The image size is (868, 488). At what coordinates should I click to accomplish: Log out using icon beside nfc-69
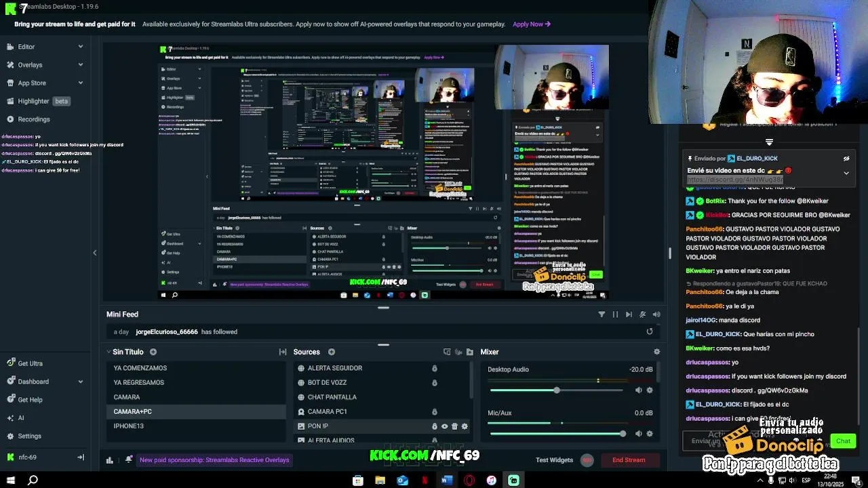coord(80,457)
